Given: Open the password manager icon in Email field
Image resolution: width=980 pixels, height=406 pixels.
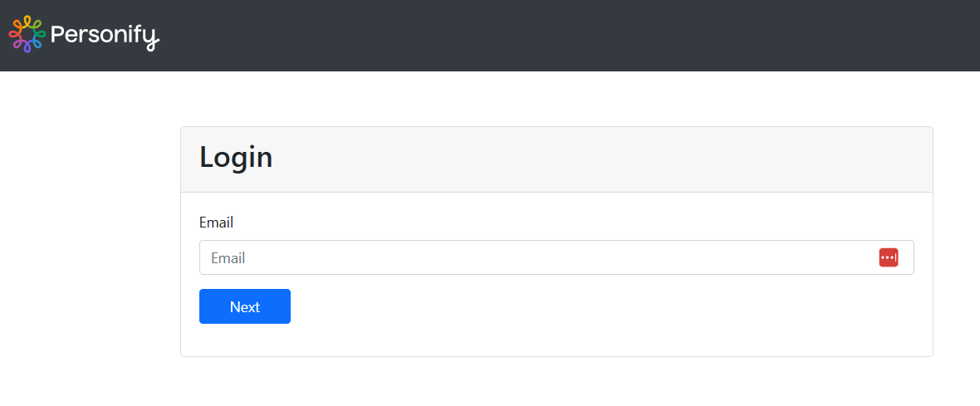Looking at the screenshot, I should 888,257.
